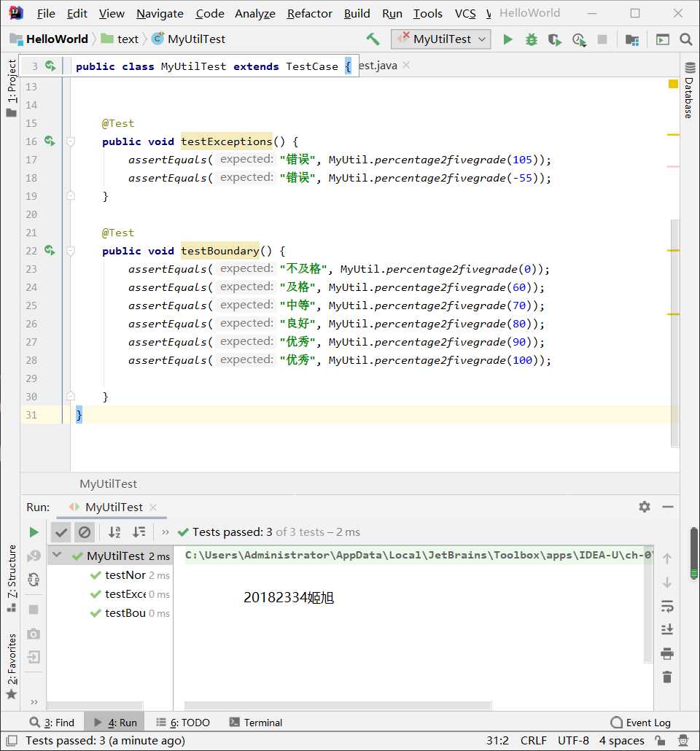Click Rerun failed tests icon
Screen dimensions: 700x751
(x=34, y=556)
